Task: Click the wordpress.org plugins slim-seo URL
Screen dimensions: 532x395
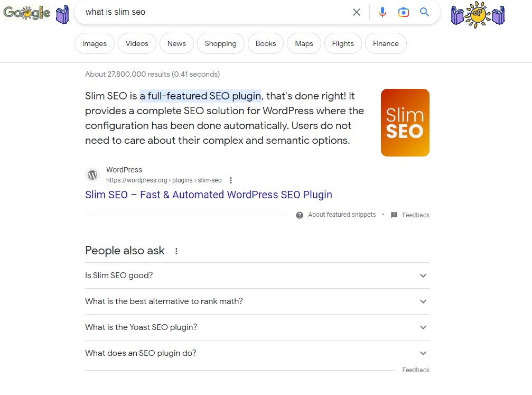Action: 164,180
